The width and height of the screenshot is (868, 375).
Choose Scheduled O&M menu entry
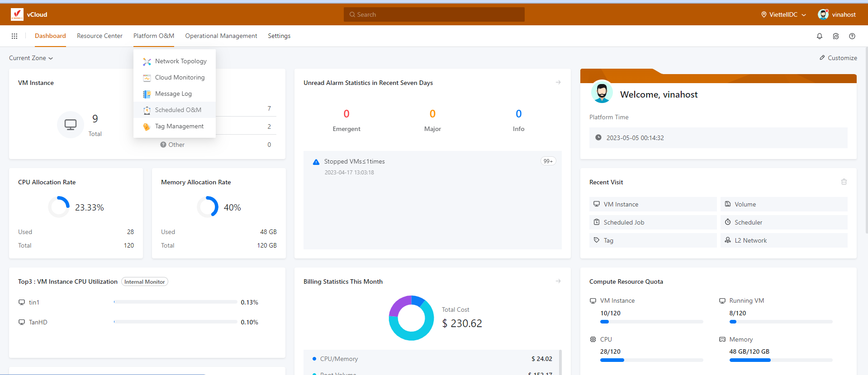(x=178, y=110)
